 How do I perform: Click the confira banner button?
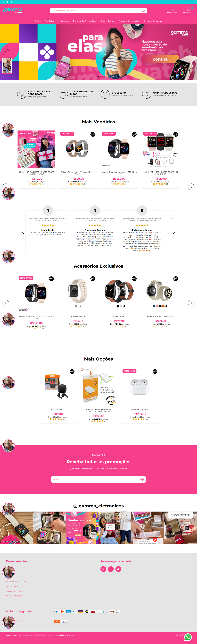click(x=160, y=59)
